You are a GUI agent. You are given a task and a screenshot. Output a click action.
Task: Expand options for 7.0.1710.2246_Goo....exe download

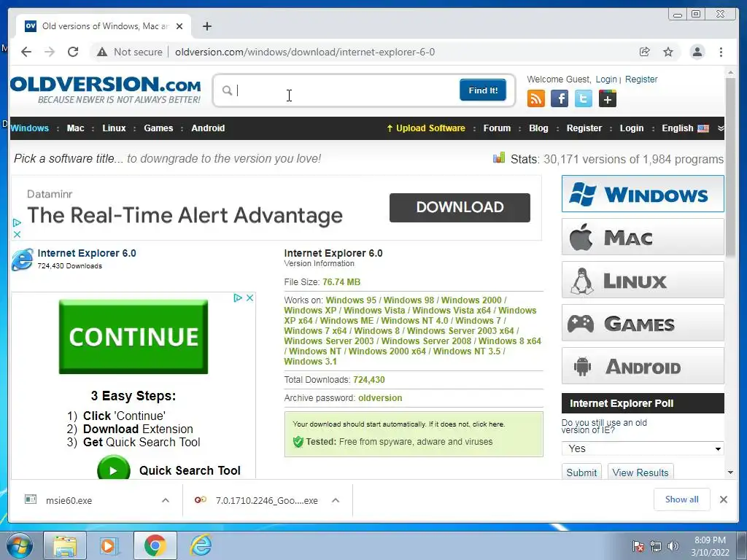(x=336, y=500)
